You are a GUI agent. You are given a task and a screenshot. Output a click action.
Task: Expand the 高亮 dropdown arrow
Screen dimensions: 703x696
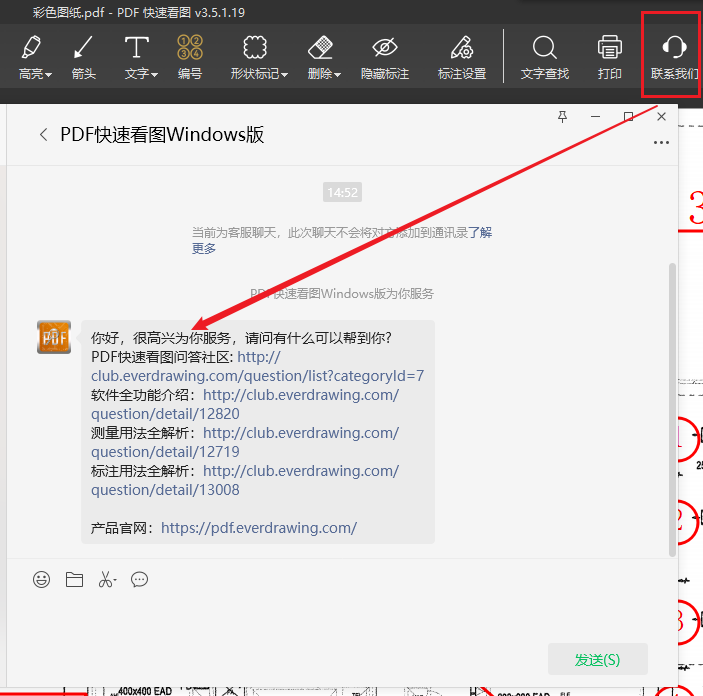tap(48, 74)
